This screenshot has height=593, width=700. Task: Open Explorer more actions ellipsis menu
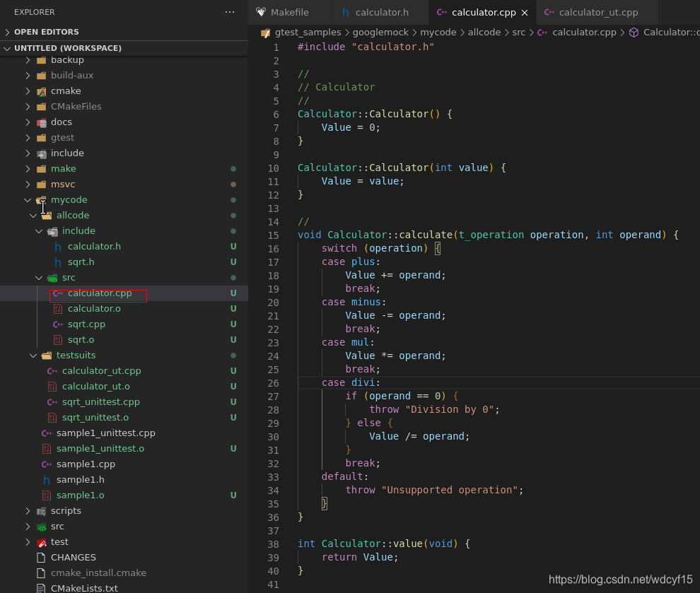[x=230, y=12]
